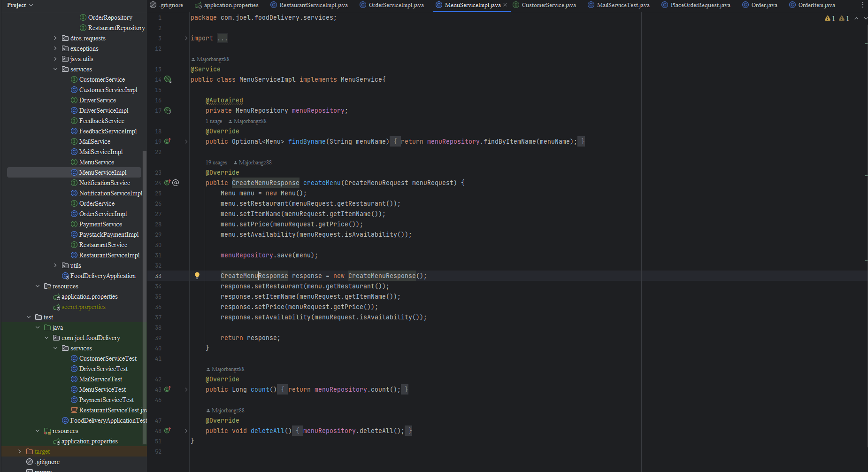Jump to previous highlighted error arrow
The width and height of the screenshot is (868, 472).
coord(856,18)
